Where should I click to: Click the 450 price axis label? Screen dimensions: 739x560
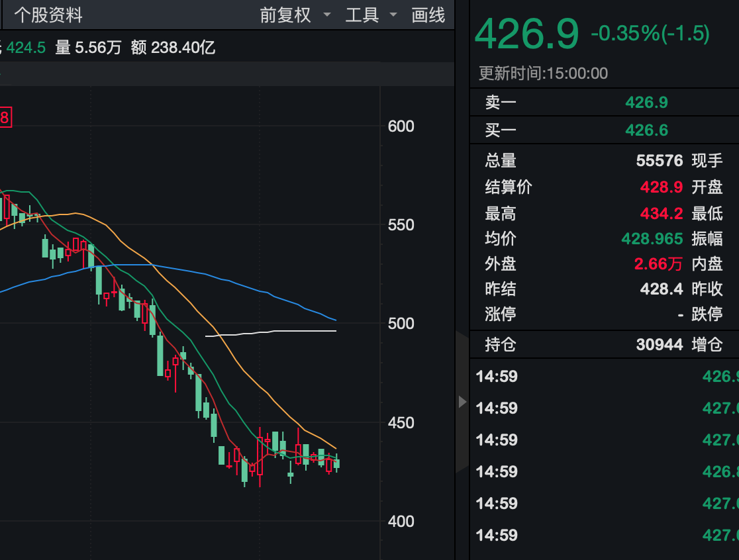pos(401,422)
